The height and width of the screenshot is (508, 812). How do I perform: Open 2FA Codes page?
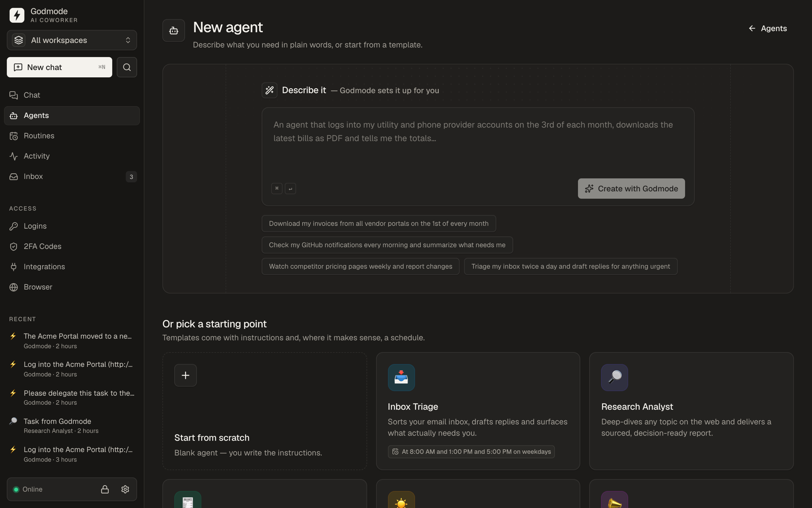tap(72, 246)
